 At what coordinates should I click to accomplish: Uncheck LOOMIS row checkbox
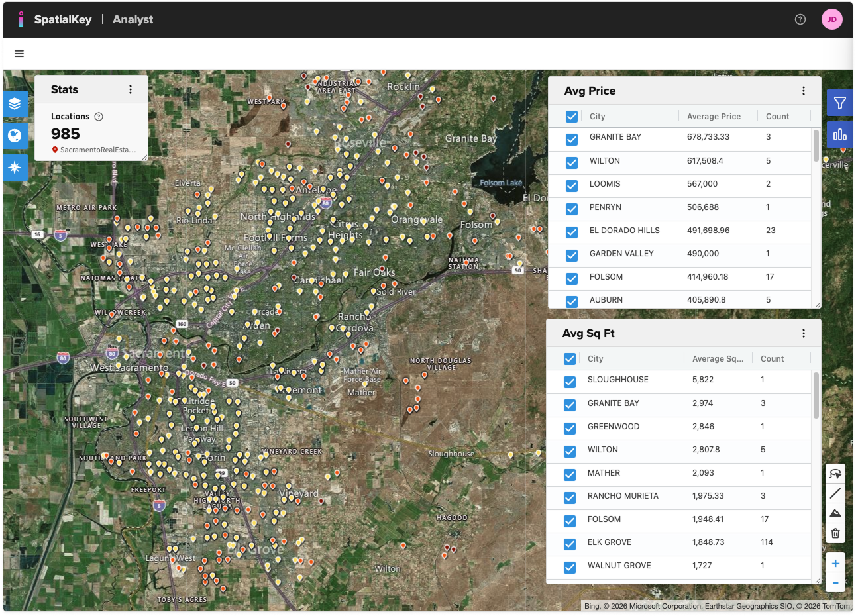click(572, 186)
